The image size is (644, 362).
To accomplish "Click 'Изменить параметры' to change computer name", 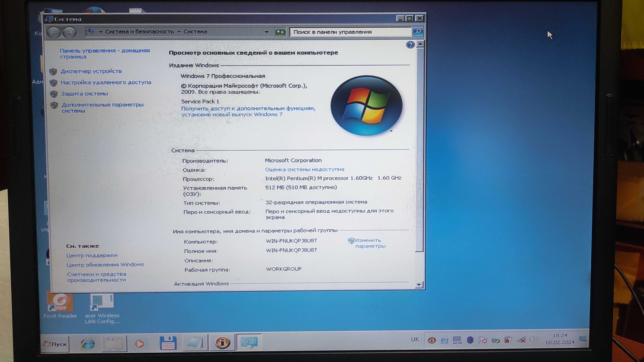I will [370, 243].
